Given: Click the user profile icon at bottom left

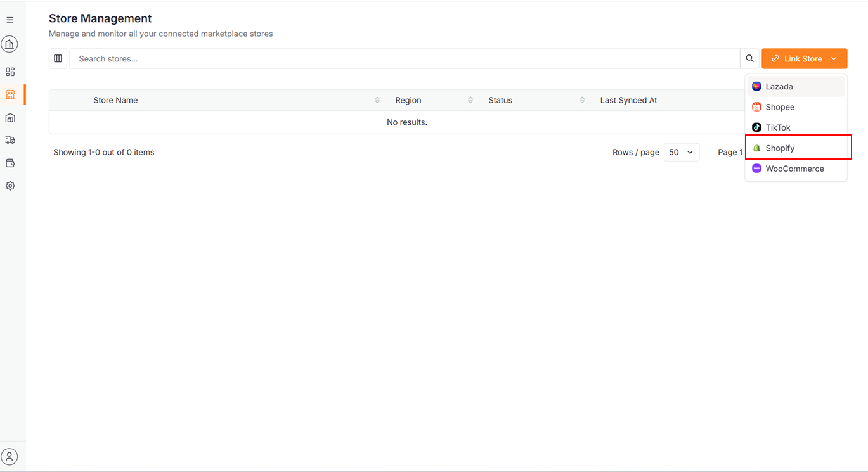Looking at the screenshot, I should pyautogui.click(x=10, y=456).
